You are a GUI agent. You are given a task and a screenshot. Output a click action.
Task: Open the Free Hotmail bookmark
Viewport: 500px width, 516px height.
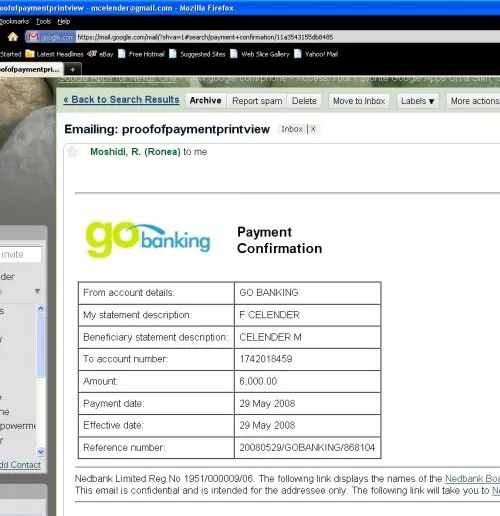(142, 54)
